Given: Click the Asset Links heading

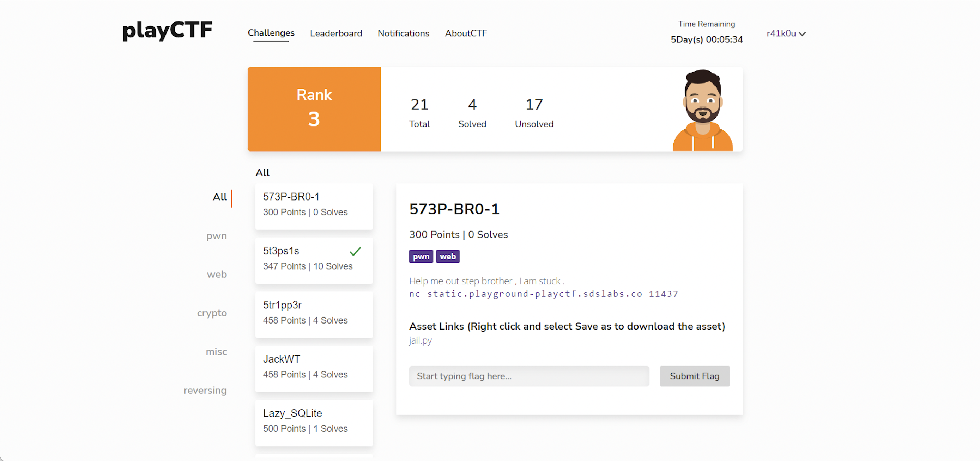Looking at the screenshot, I should point(567,326).
